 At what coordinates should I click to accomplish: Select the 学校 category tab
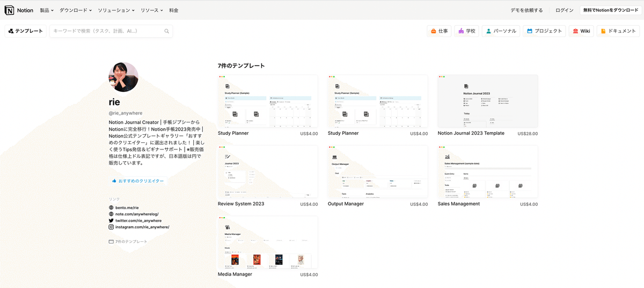[466, 31]
